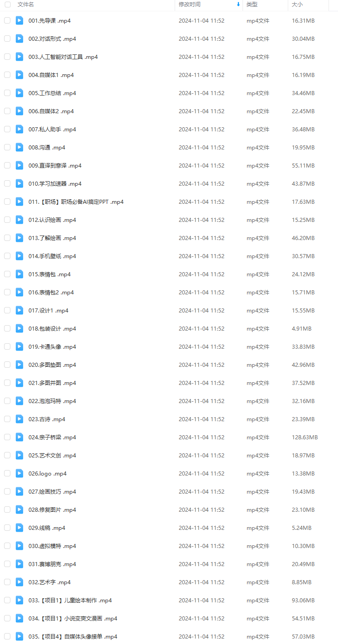Click the icon next to 024.亲子桥梁 .mp4
The width and height of the screenshot is (338, 644).
19,437
